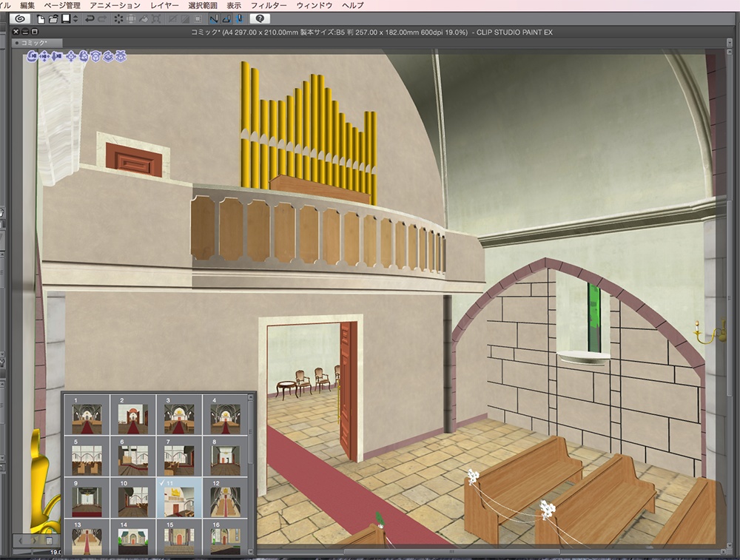The image size is (740, 560).
Task: Click the next preset right arrow button
Action: coord(36,542)
